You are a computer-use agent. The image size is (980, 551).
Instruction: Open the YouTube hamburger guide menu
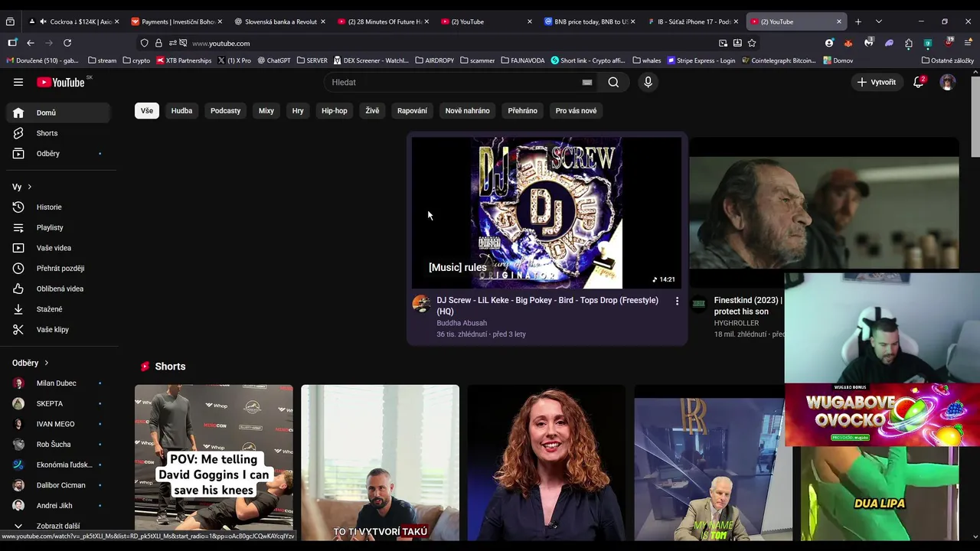[18, 82]
